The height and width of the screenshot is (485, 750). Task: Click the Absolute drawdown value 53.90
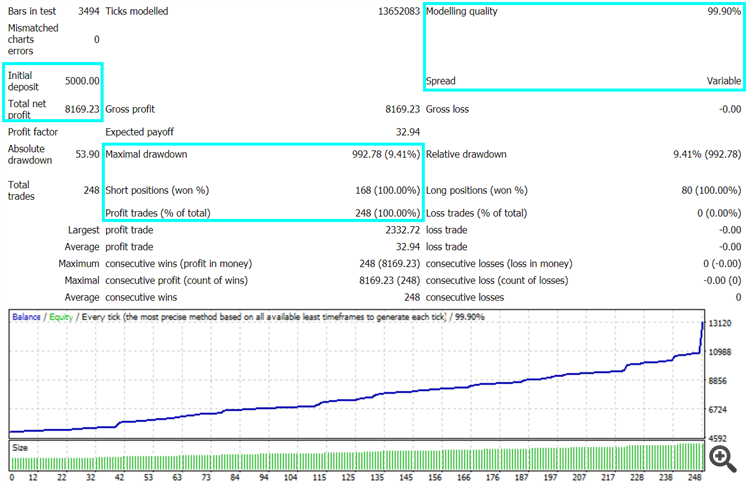click(x=86, y=155)
